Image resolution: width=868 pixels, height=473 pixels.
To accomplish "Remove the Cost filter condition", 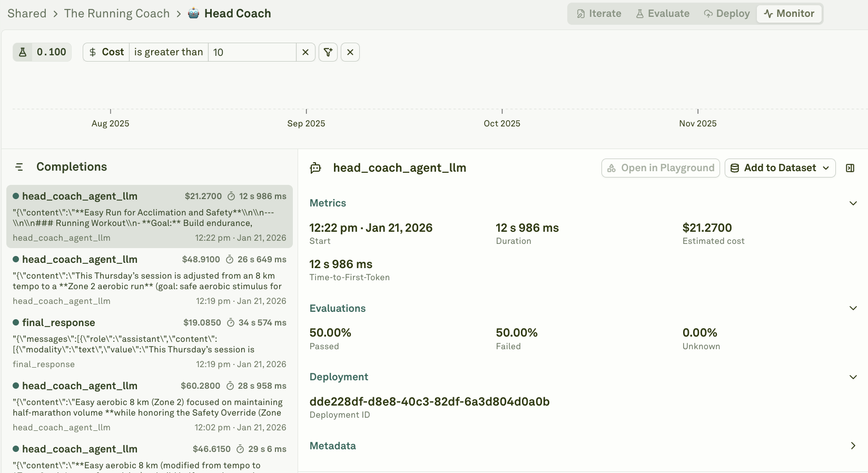I will 305,52.
